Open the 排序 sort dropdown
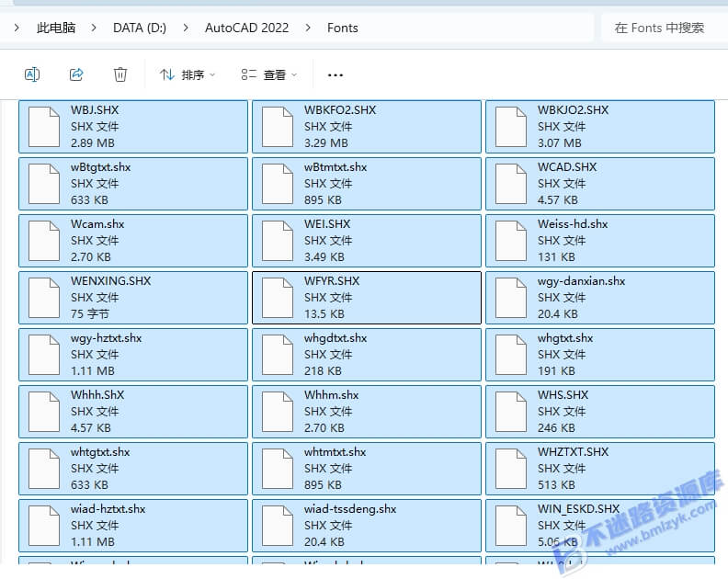This screenshot has width=728, height=579. [188, 74]
